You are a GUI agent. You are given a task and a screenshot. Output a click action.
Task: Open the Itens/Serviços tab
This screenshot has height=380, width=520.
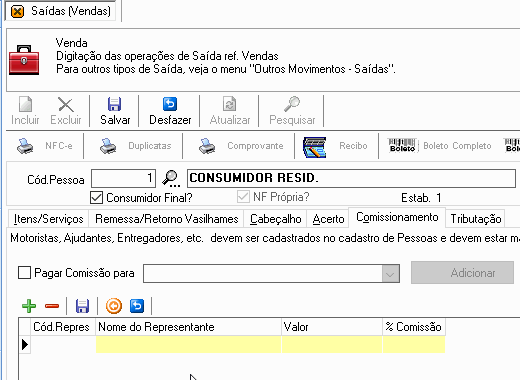pyautogui.click(x=48, y=219)
